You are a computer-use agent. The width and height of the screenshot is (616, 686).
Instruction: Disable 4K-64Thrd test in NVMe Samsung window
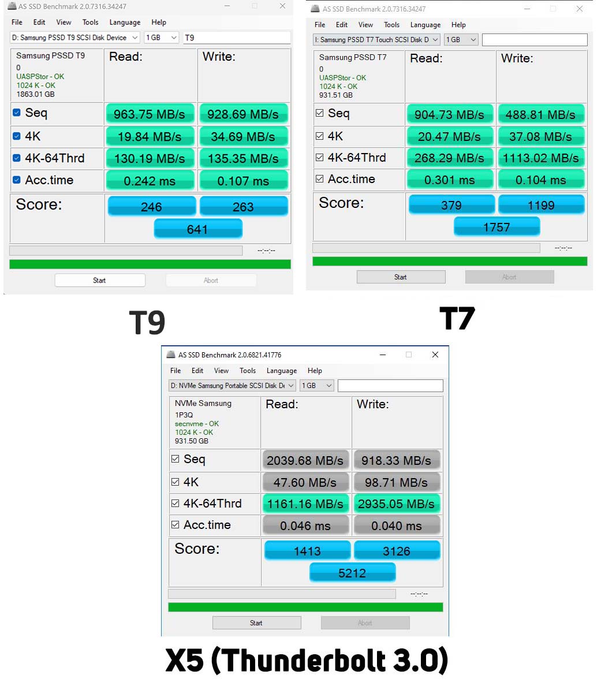point(176,504)
